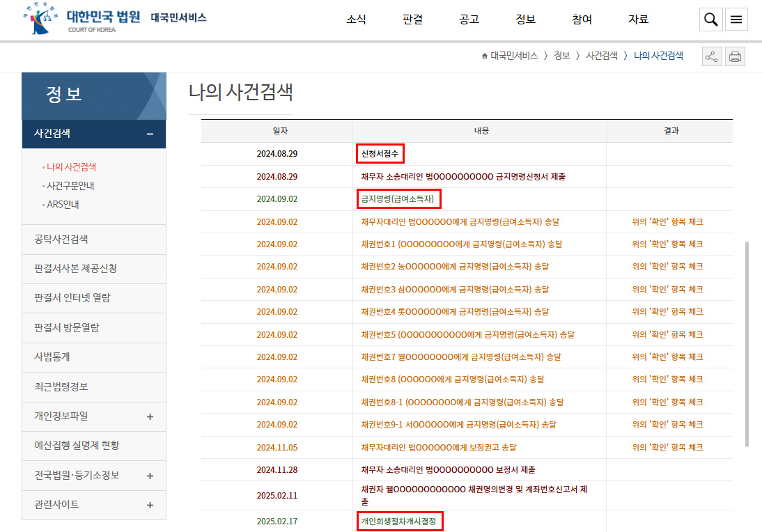The height and width of the screenshot is (532, 762).
Task: Collapse the 사건검색 sidebar section
Action: point(150,134)
